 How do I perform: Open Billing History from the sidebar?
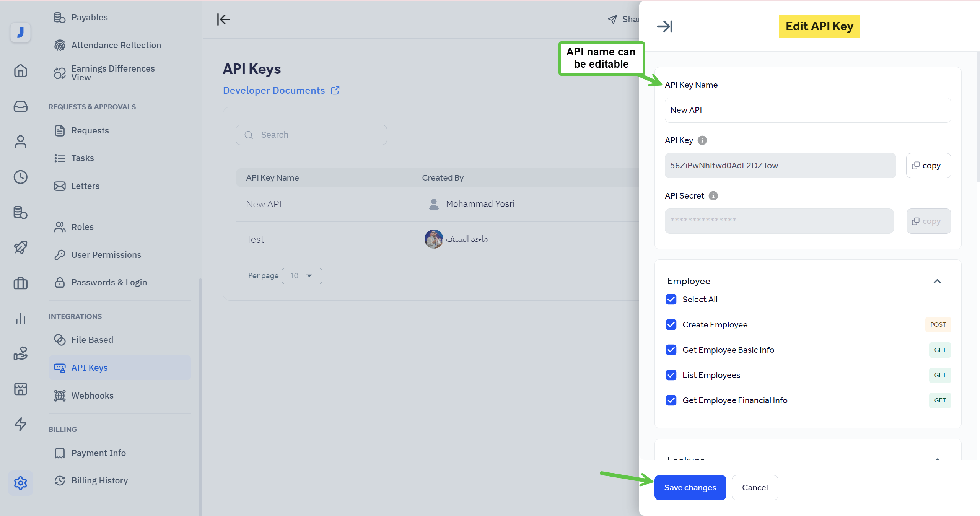[100, 480]
